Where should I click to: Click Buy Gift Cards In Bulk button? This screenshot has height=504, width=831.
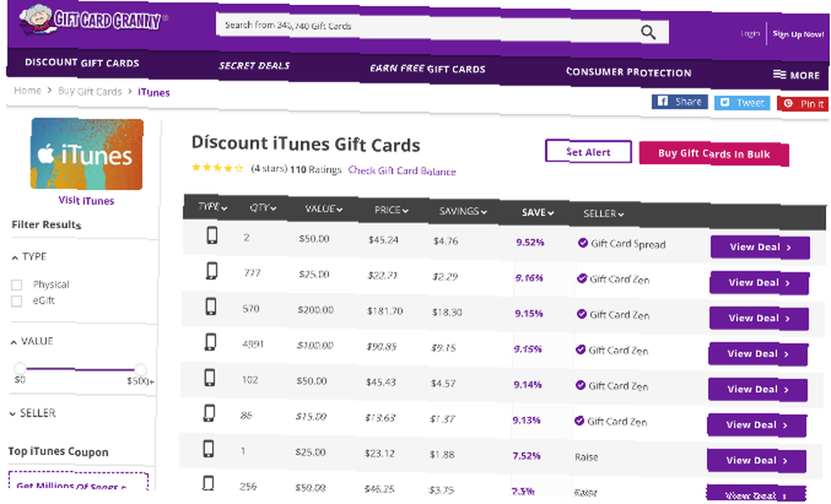[714, 154]
